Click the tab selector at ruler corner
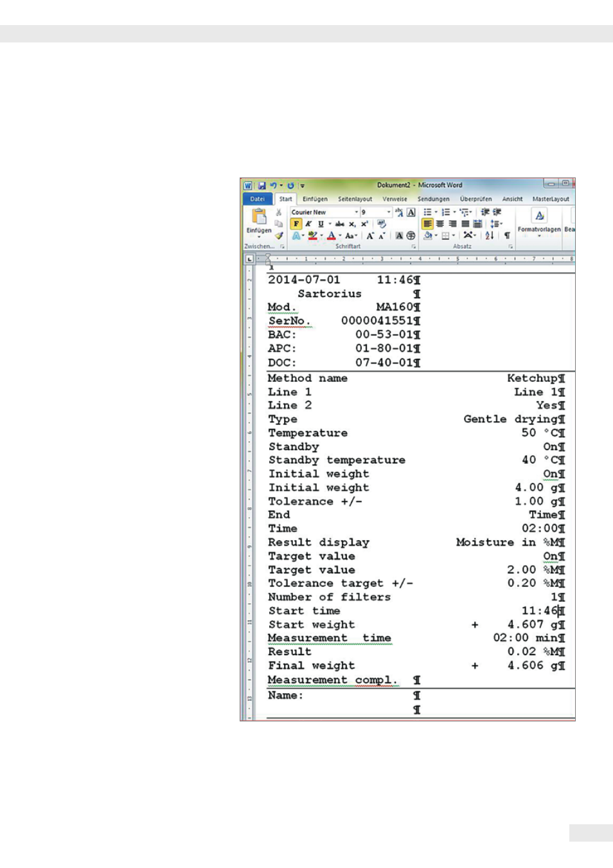 point(249,259)
